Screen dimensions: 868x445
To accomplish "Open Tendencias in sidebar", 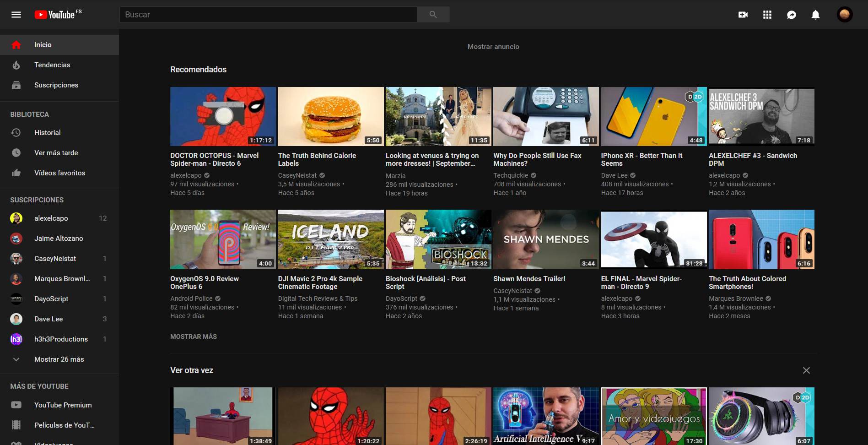I will (59, 65).
